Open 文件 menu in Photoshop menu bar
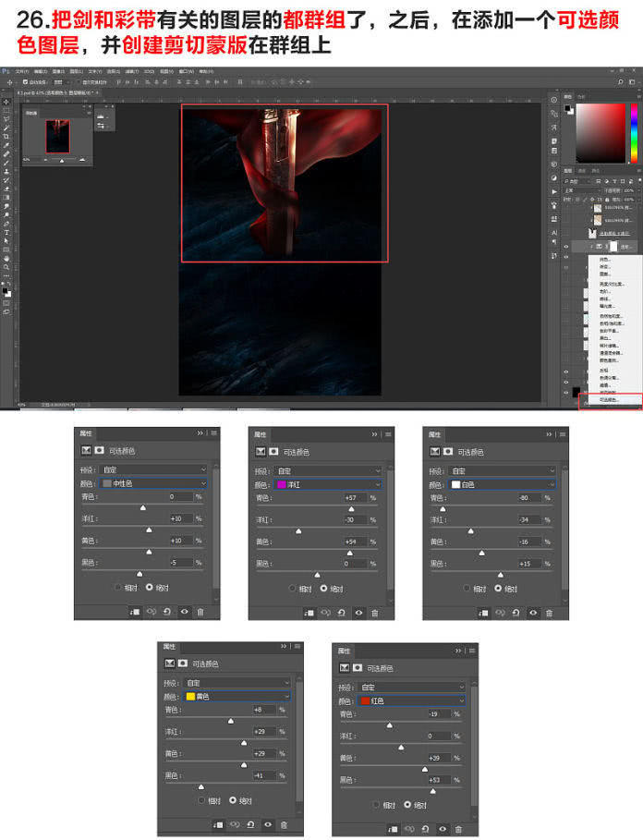This screenshot has height=840, width=643. pos(18,70)
